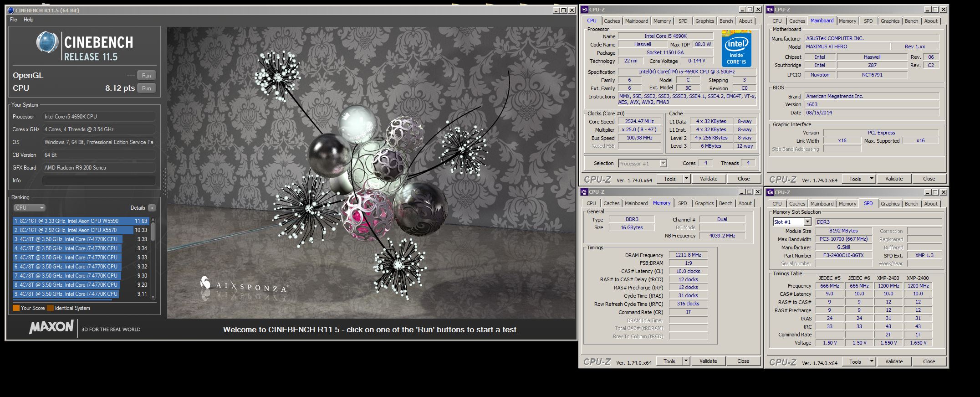Click the Specification field i5-4690K CPU @ 3.50GHz

687,72
